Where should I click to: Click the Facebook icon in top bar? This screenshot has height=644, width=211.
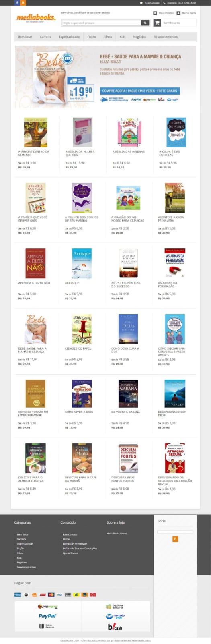[x=17, y=3]
